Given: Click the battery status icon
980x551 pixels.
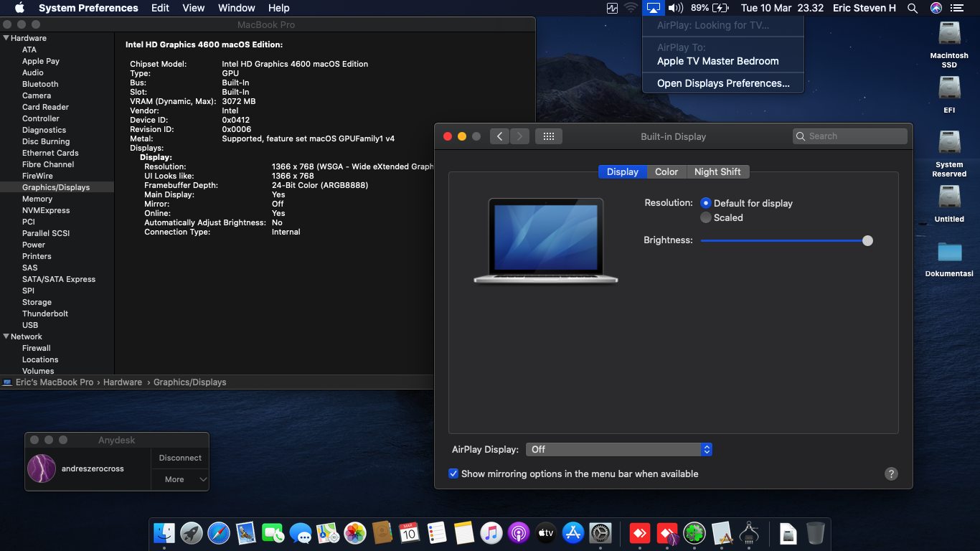Looking at the screenshot, I should point(720,8).
